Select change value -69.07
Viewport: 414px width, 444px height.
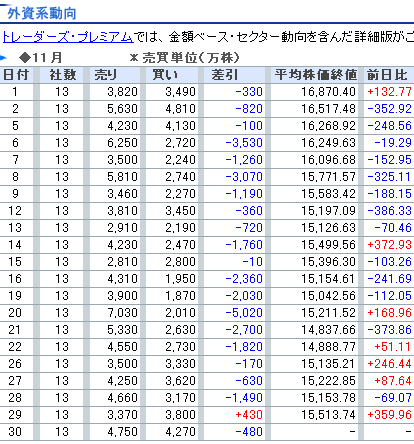(x=393, y=398)
